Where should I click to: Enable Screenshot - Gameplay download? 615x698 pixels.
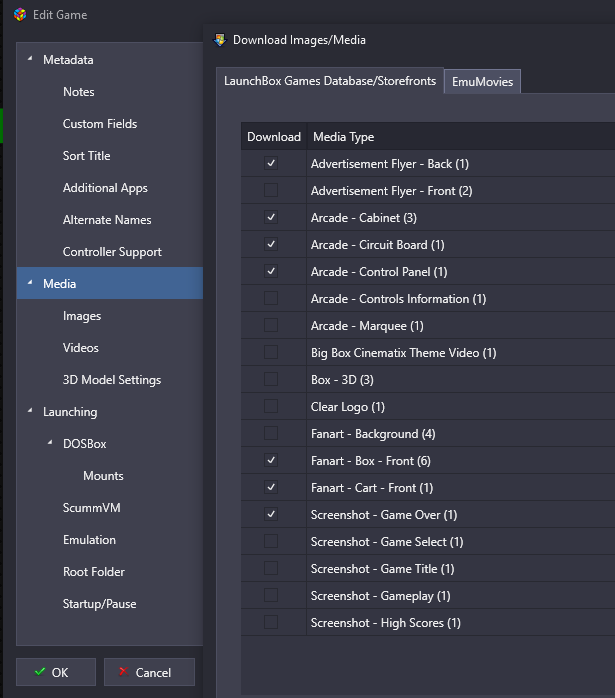point(271,596)
